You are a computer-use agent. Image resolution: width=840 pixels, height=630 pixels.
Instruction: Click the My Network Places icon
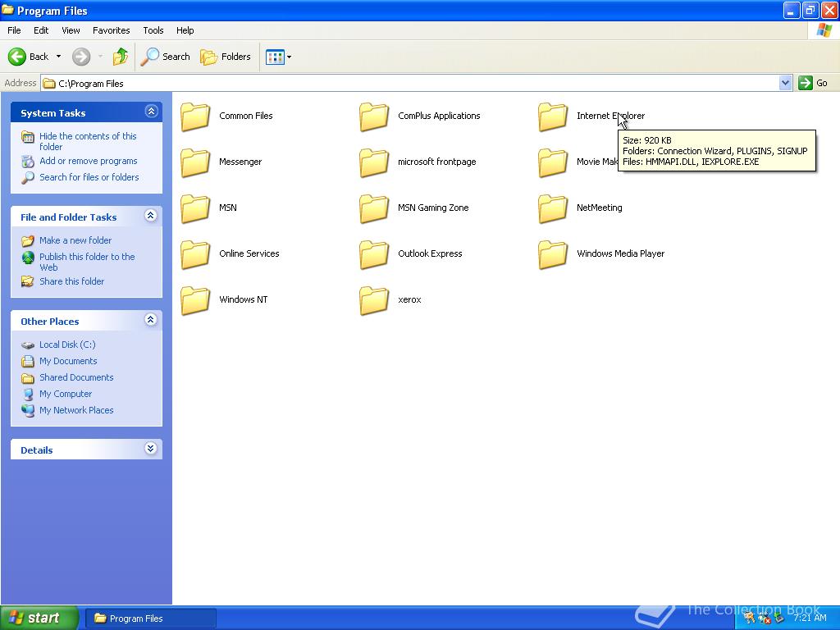coord(28,410)
